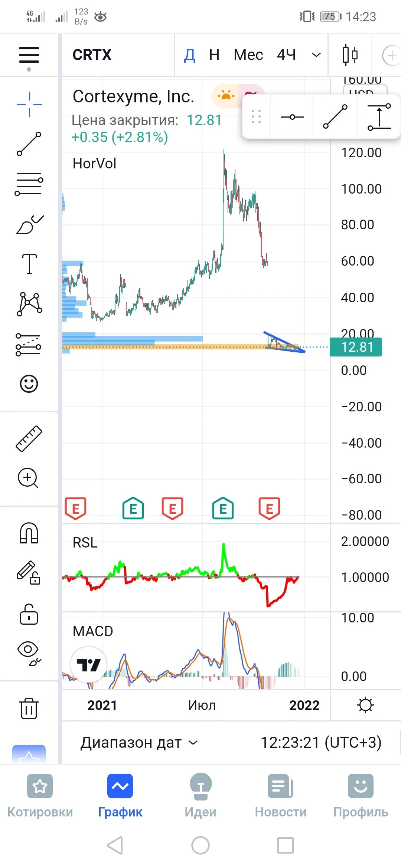Click the HorVol indicator label
Screen dimensions: 401x868
[94, 163]
